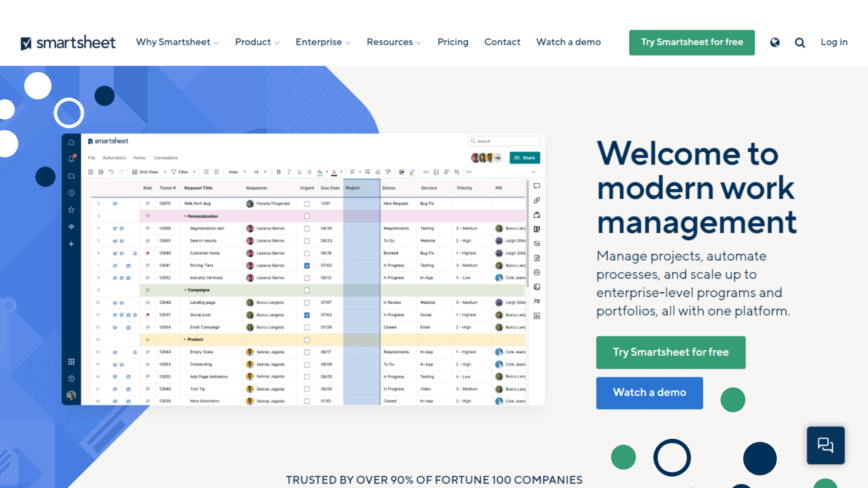Go to the Pricing page
The image size is (868, 488).
(453, 42)
